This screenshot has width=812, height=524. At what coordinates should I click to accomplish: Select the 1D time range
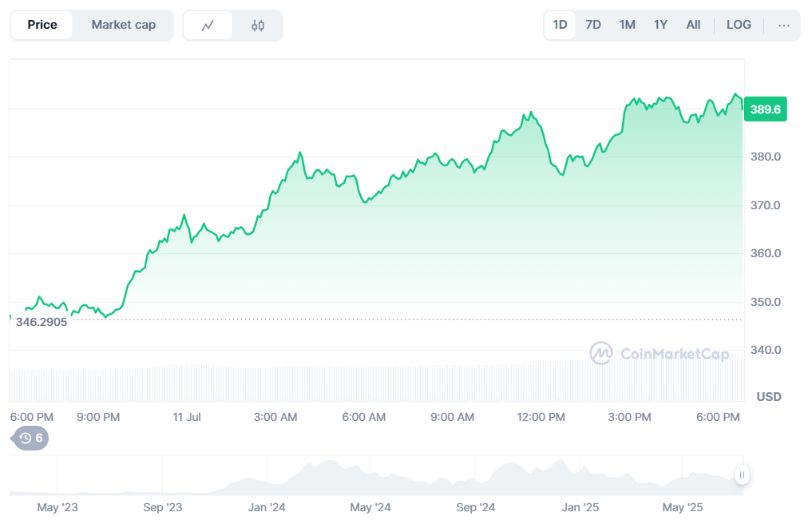pyautogui.click(x=560, y=25)
